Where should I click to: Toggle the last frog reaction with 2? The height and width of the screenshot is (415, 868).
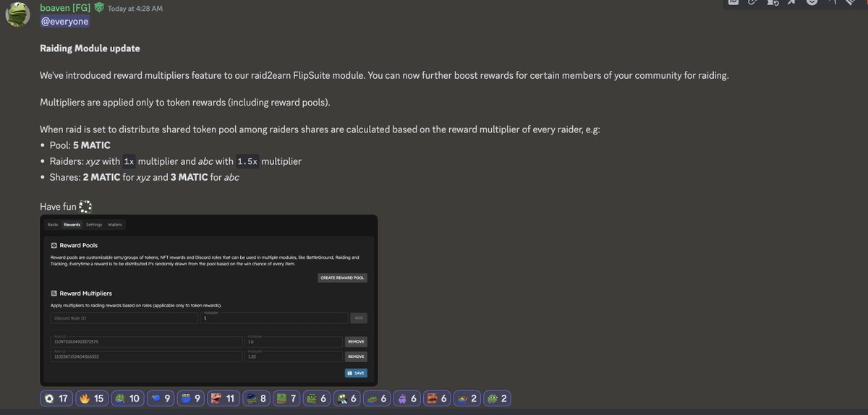click(498, 398)
